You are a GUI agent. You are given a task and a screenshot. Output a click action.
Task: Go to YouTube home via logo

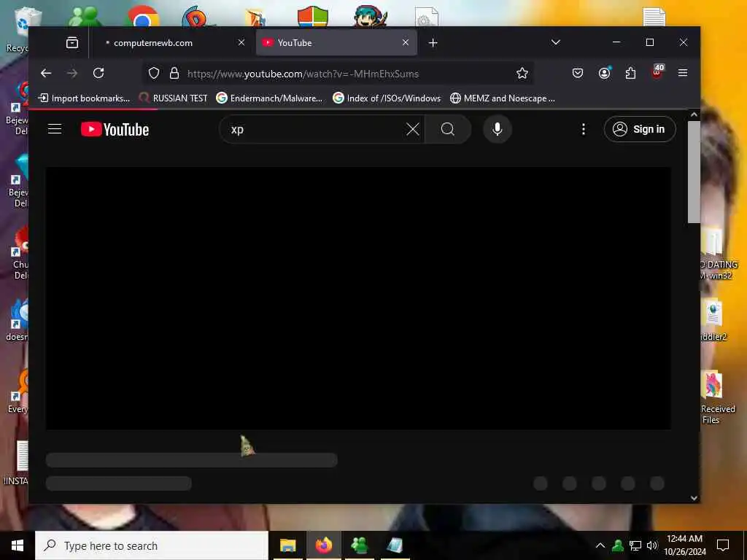[115, 130]
